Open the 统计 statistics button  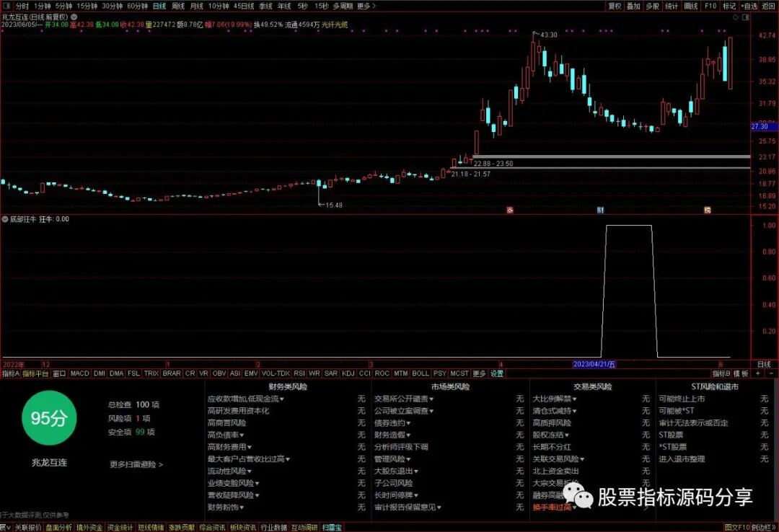click(672, 6)
